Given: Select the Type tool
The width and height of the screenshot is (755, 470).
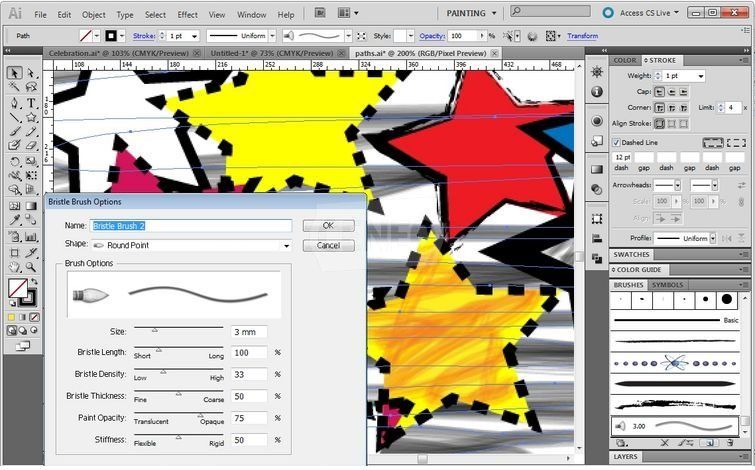Looking at the screenshot, I should point(31,102).
